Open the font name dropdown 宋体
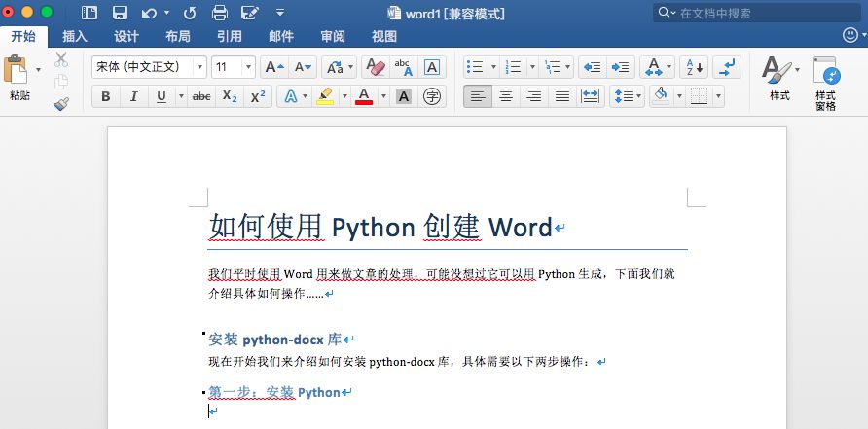 pos(199,67)
